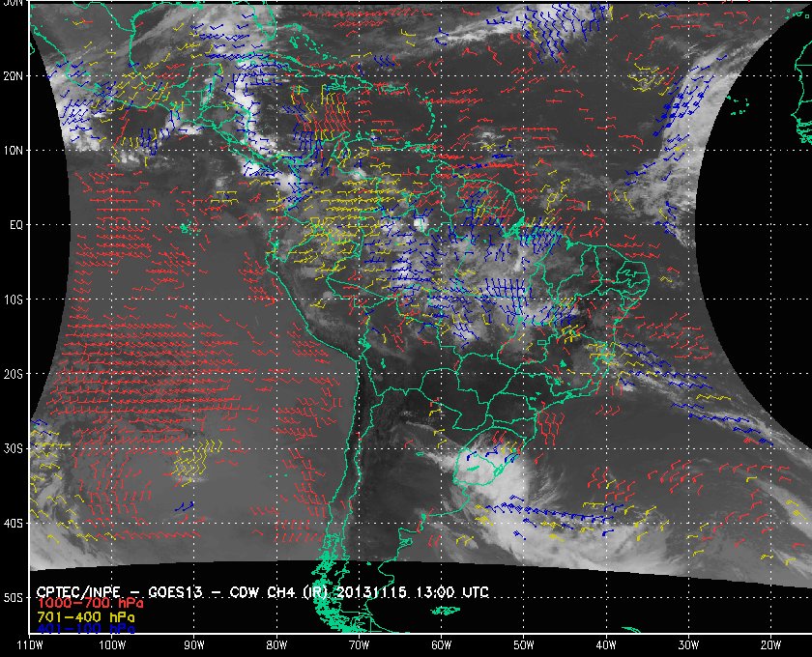Click the 10N latitude label

(13, 151)
